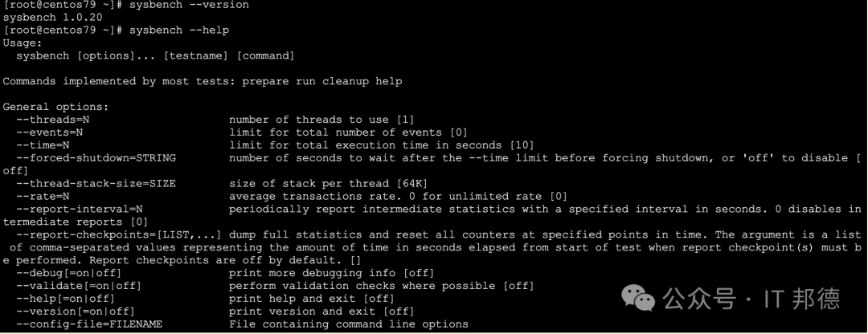Viewport: 868px width, 334px height.
Task: Click the --forced-shutdown=STRING option
Action: pyautogui.click(x=96, y=157)
